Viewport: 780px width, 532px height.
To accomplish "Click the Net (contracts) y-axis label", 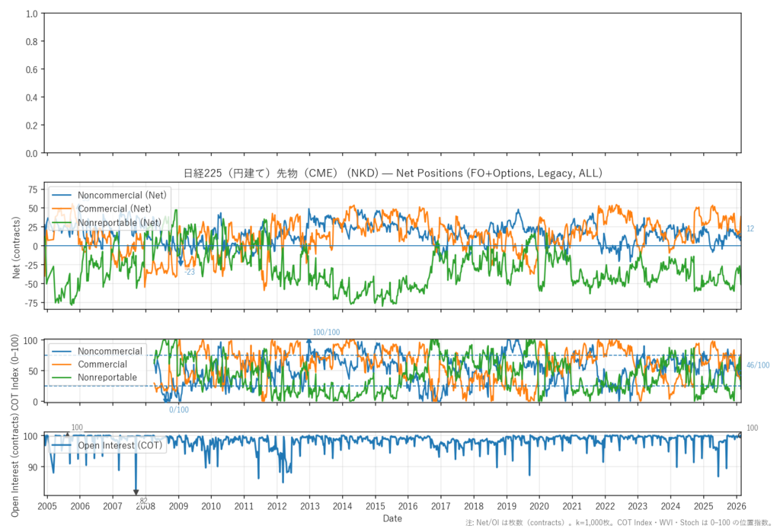I will coord(16,245).
